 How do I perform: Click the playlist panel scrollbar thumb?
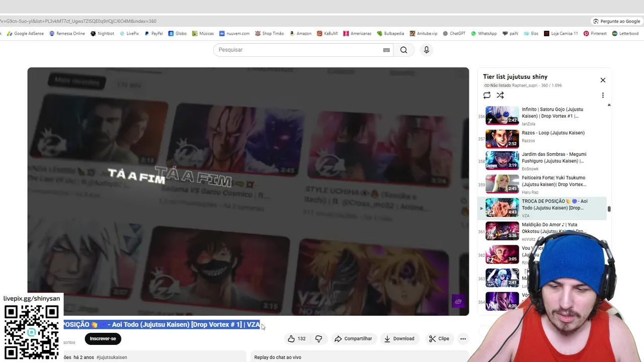coord(609,209)
